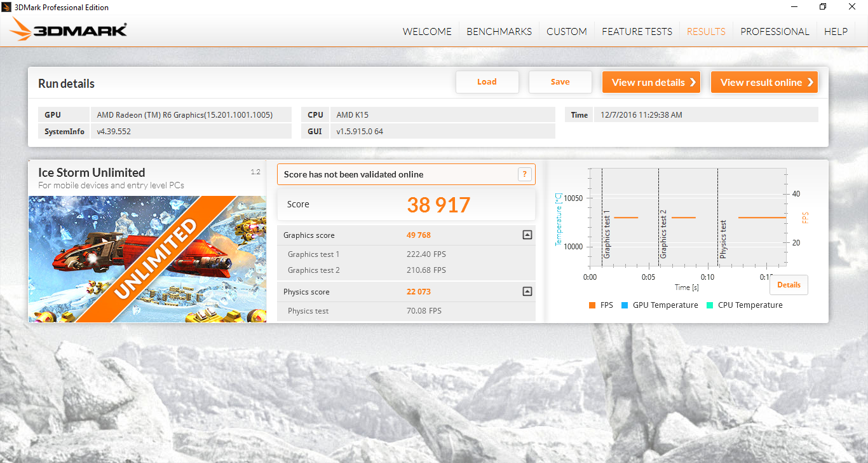Click the Time value 12/7/2016 11:29:38 AM
868x463 pixels.
[x=642, y=115]
